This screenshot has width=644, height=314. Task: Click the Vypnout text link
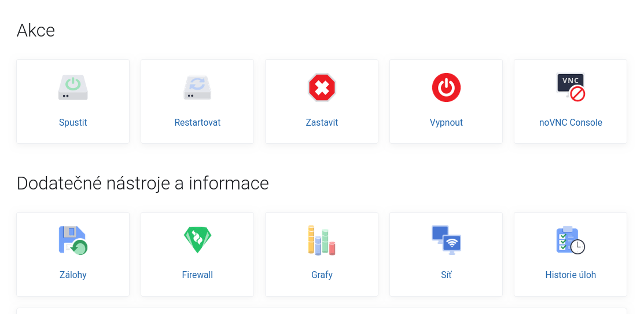click(446, 122)
